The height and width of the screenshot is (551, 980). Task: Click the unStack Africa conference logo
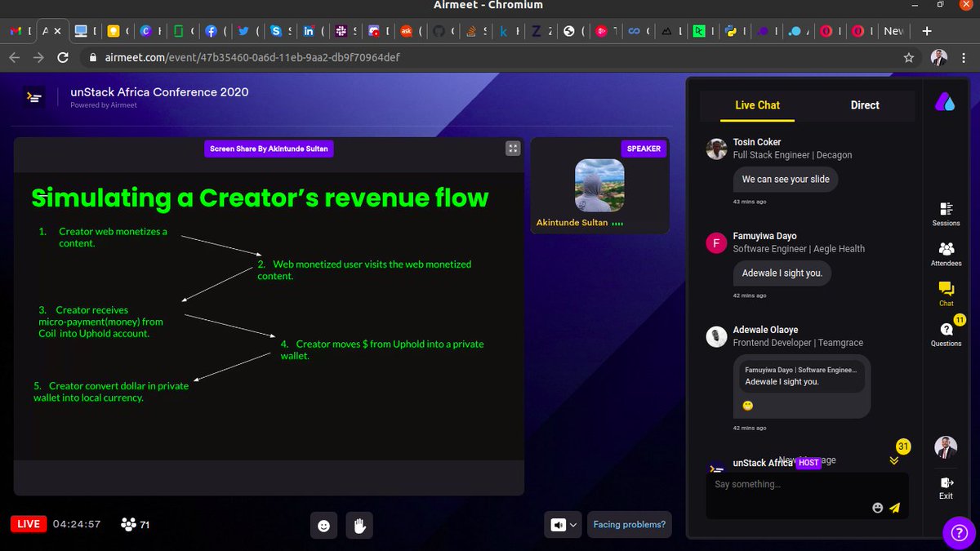click(33, 97)
